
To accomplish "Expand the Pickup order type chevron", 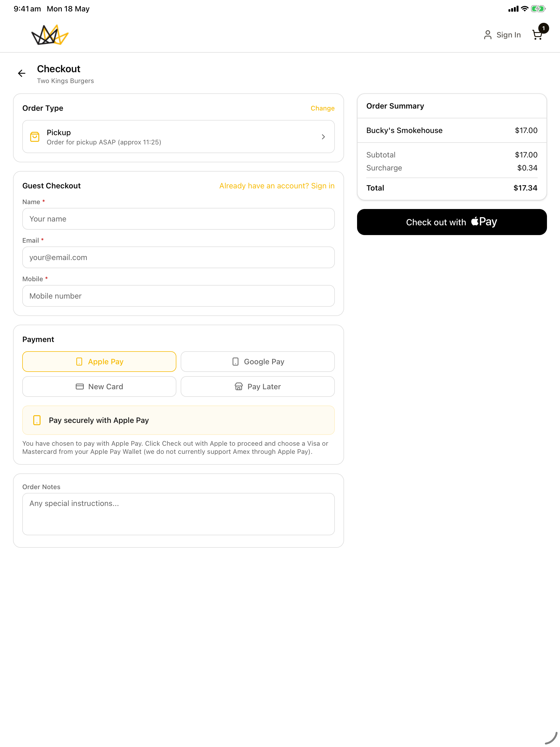I will point(323,137).
